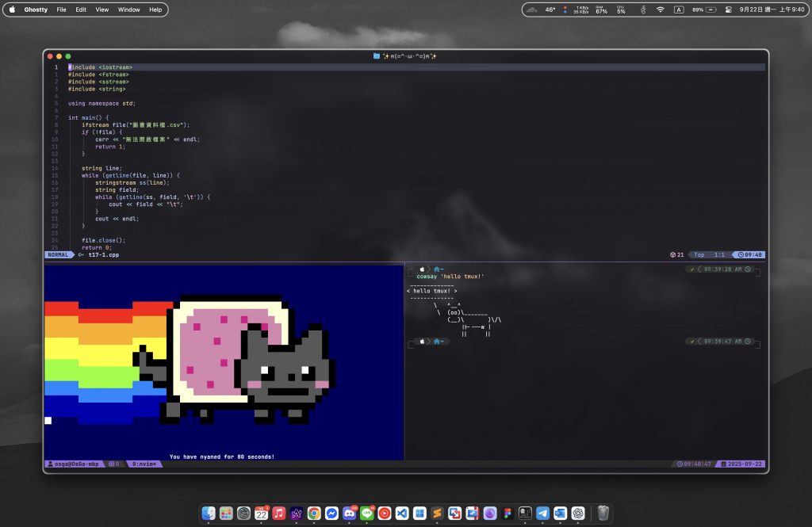This screenshot has width=812, height=527.
Task: Open Outlook from the Dock
Action: point(561,513)
